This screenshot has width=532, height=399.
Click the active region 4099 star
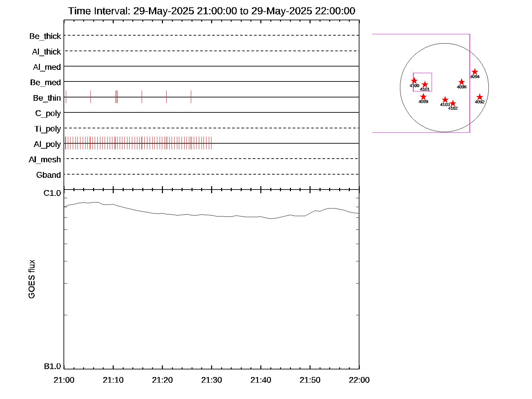point(423,97)
